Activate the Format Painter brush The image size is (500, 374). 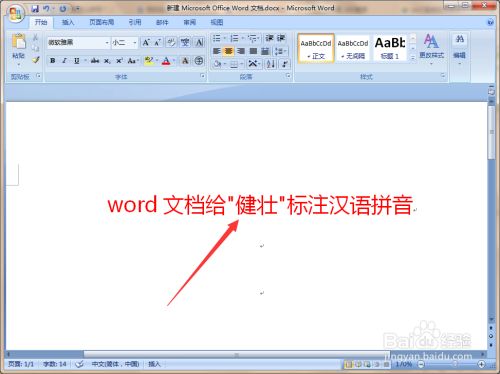point(35,60)
